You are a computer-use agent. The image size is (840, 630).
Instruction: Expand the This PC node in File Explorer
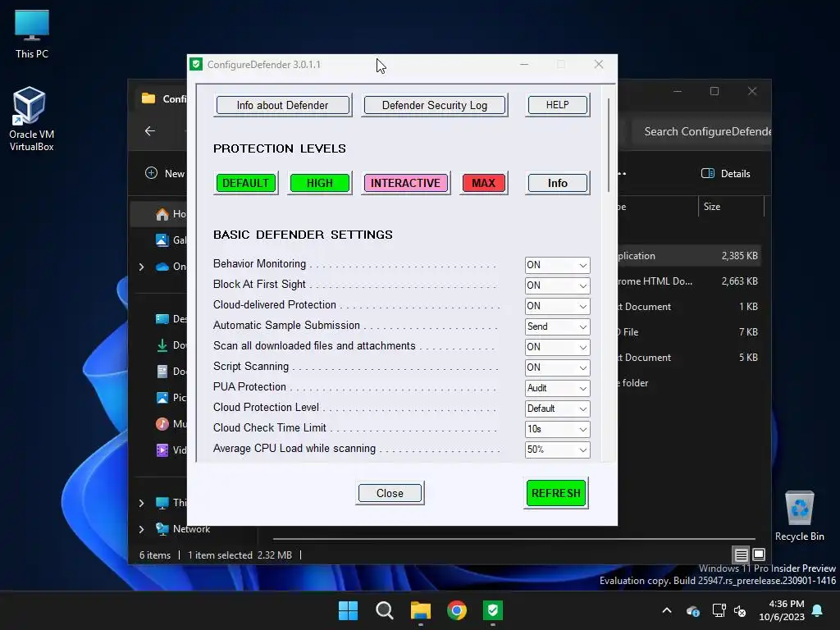coord(141,503)
